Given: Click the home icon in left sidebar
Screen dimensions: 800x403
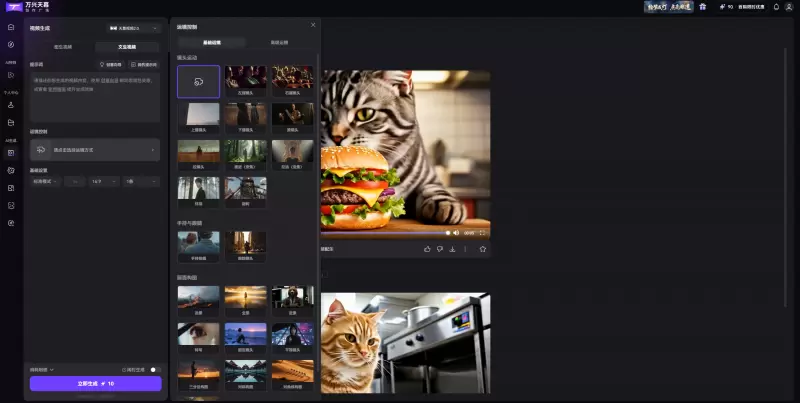Looking at the screenshot, I should (x=10, y=27).
